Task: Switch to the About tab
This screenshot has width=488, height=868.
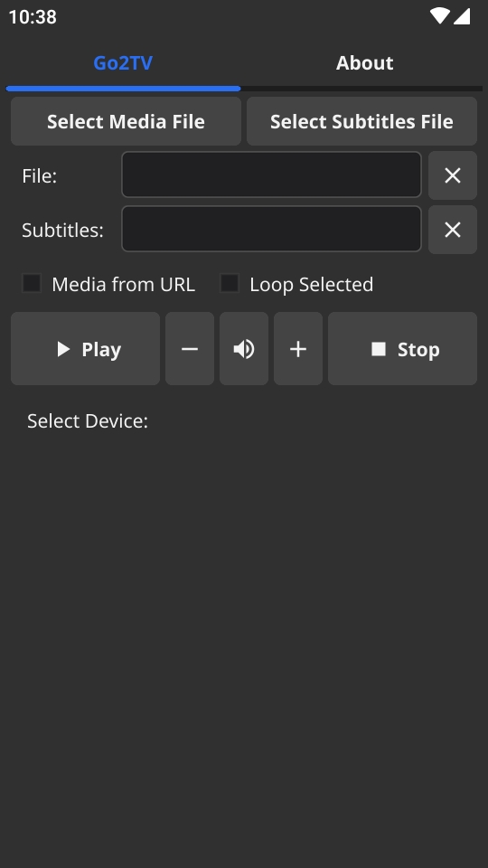Action: [x=364, y=63]
